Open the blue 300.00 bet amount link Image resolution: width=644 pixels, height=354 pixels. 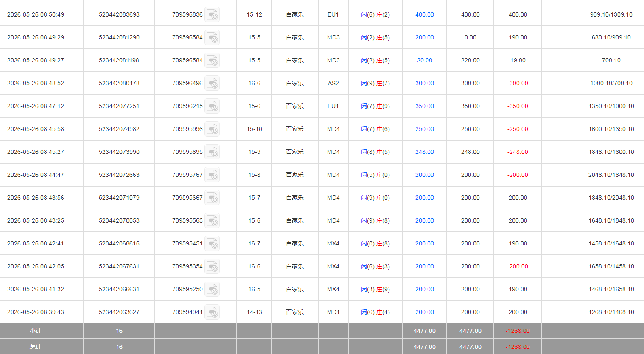pos(424,83)
